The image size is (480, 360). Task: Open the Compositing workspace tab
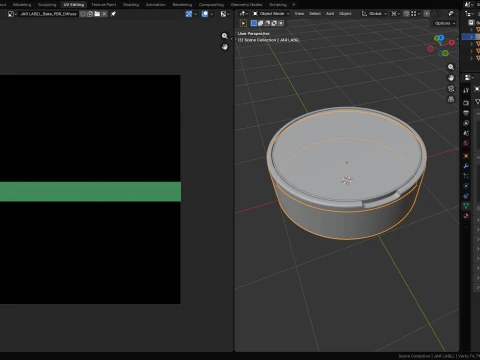click(x=211, y=5)
